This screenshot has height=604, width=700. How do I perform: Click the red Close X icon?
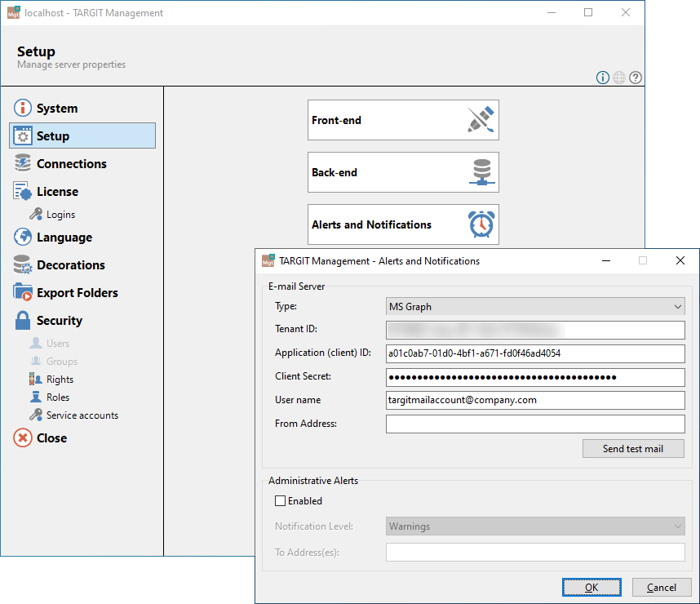pos(22,437)
